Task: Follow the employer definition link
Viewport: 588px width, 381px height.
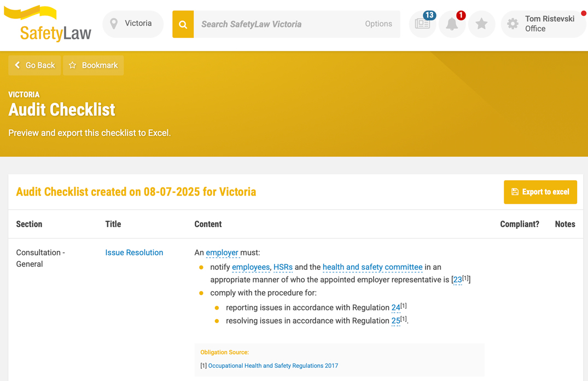Action: pyautogui.click(x=222, y=252)
